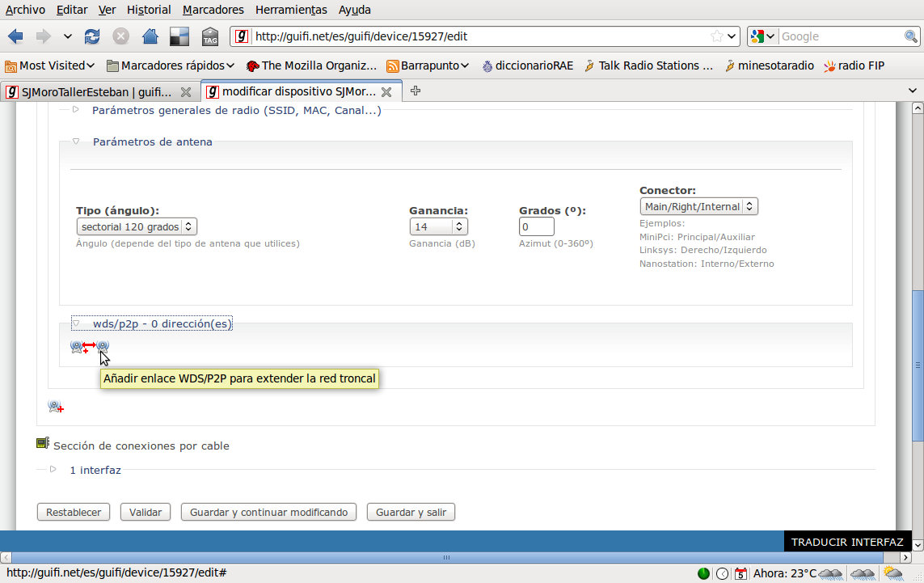Click the TAG toolbar icon
This screenshot has height=583, width=924.
tap(209, 36)
